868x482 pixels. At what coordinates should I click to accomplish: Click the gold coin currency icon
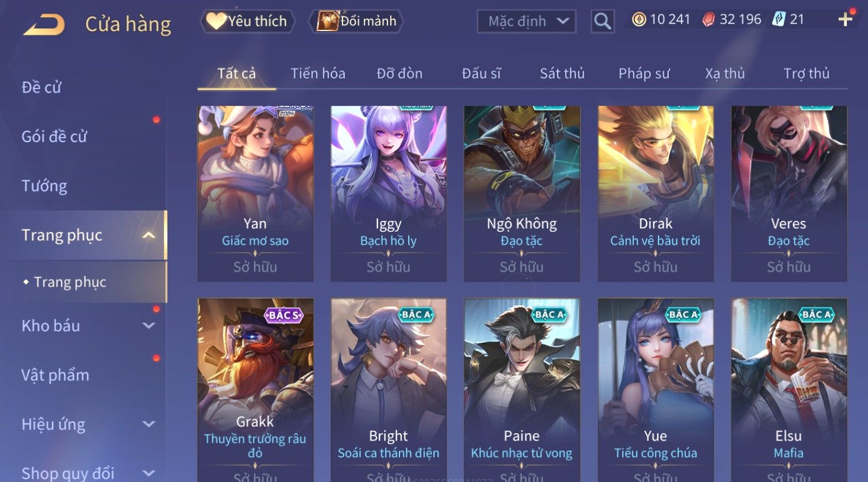(639, 20)
